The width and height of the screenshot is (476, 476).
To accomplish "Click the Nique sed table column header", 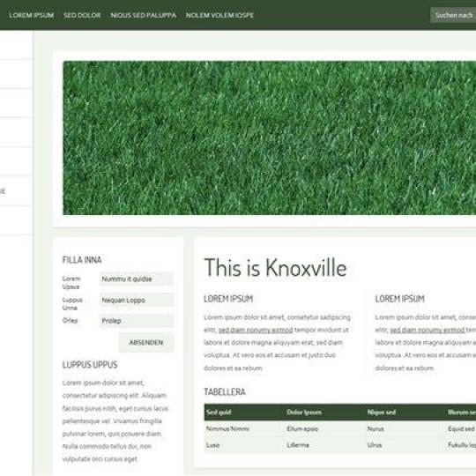I will [x=382, y=413].
